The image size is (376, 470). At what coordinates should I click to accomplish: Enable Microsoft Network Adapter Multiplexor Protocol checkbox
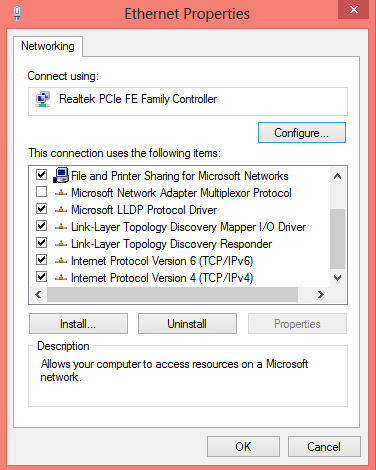tap(41, 192)
